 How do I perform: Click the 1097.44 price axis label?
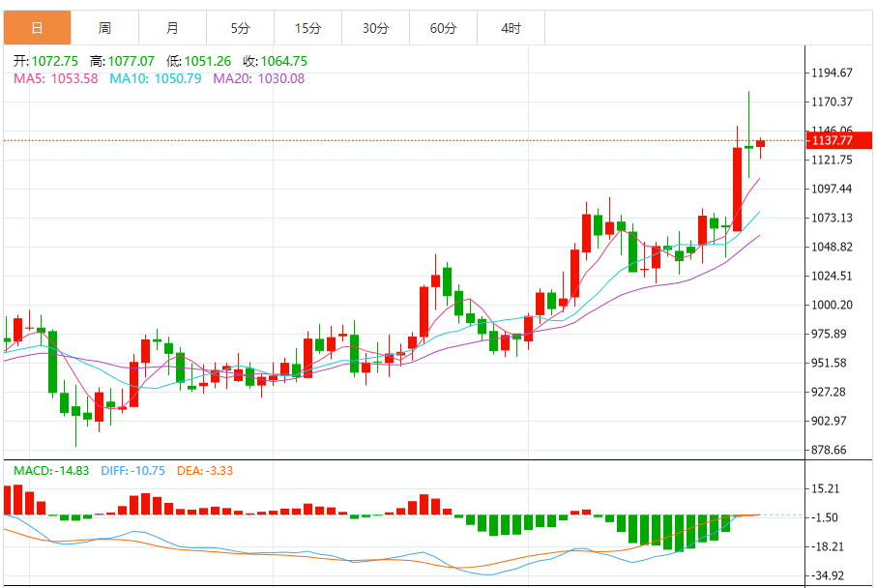[x=832, y=189]
